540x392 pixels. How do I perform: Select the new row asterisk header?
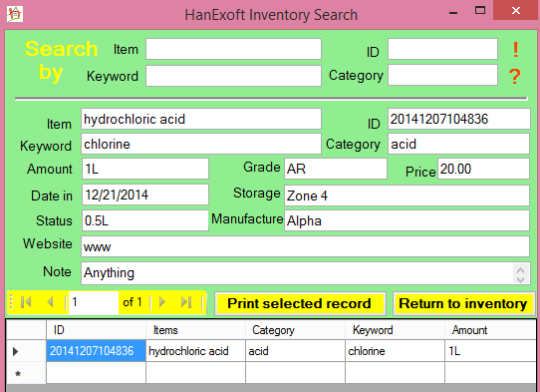click(26, 373)
